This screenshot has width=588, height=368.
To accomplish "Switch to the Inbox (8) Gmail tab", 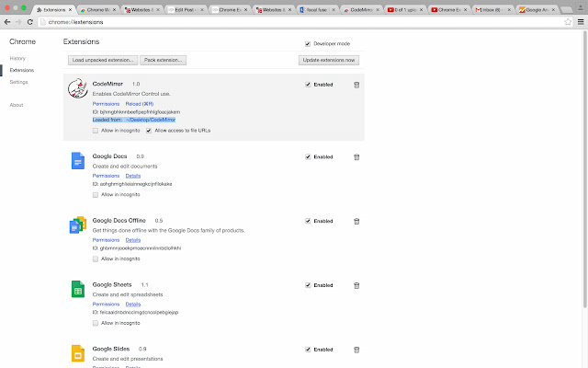I will (x=492, y=10).
